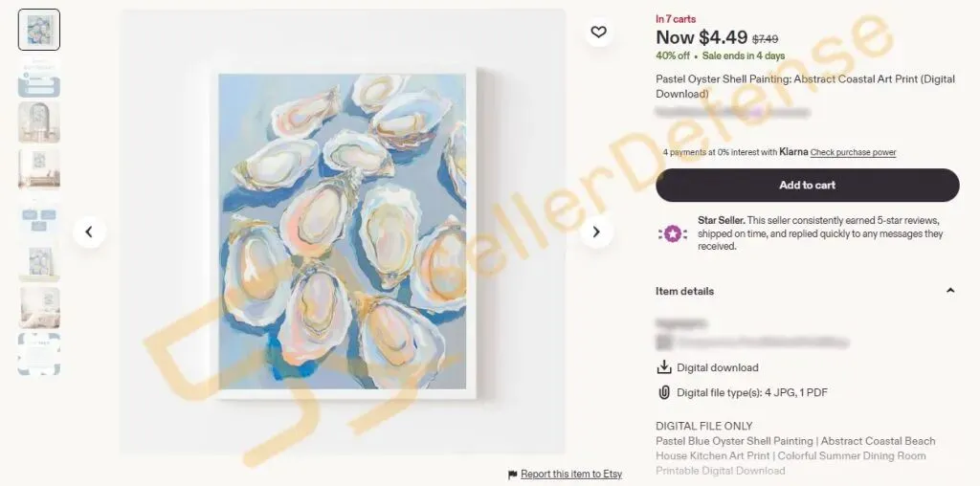Select the first oyster painting thumbnail

pos(39,30)
